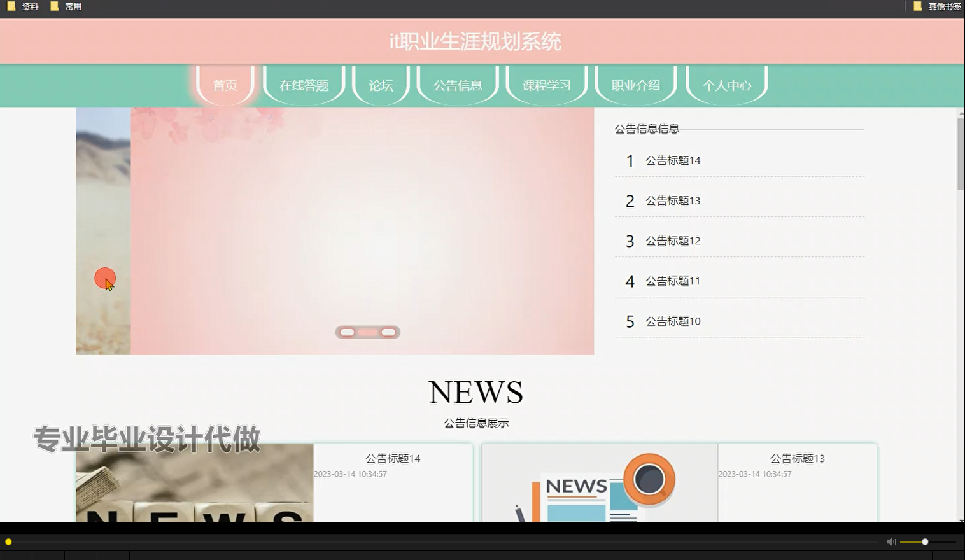Open the 论坛 section
This screenshot has height=560, width=965.
click(x=380, y=85)
